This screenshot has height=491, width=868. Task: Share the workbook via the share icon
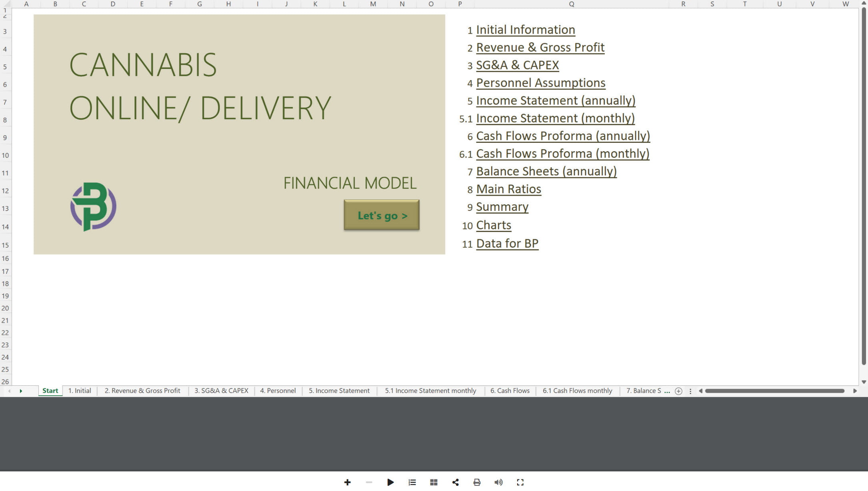pyautogui.click(x=456, y=482)
